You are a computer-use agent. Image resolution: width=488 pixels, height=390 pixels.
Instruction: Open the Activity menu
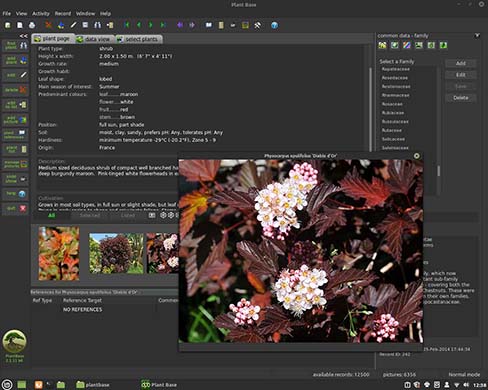[x=41, y=14]
